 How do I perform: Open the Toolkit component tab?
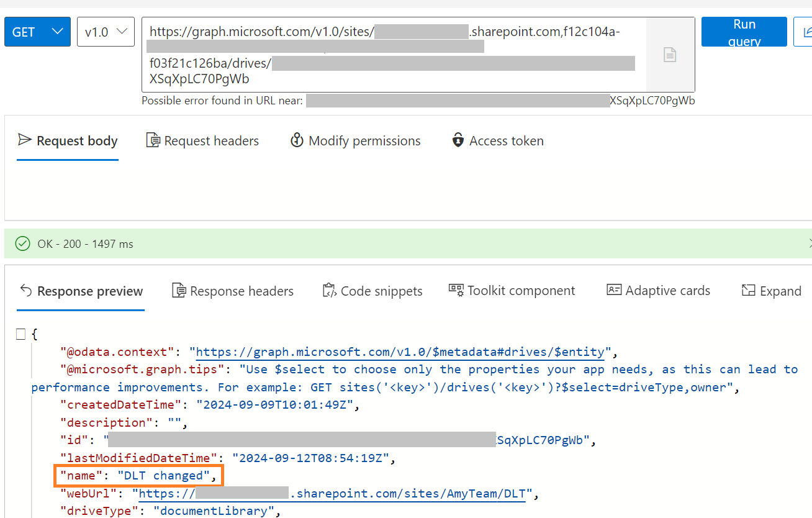pyautogui.click(x=512, y=291)
